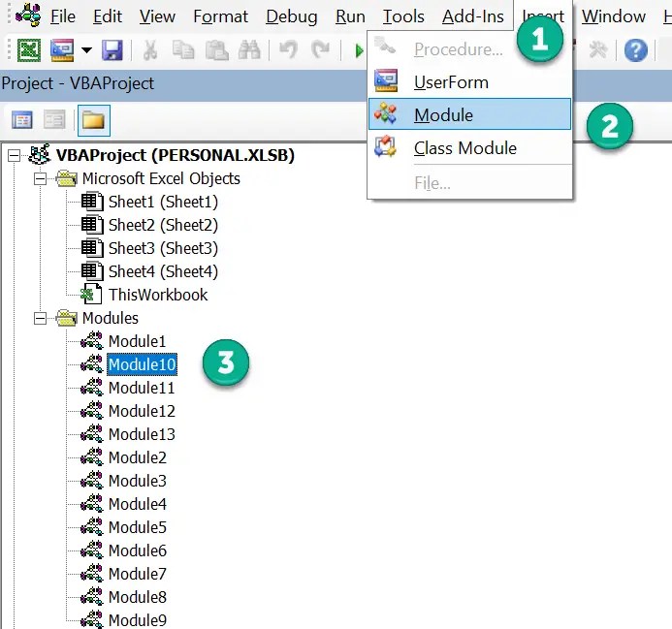672x629 pixels.
Task: Click the UserForm icon in Insert menu
Action: [386, 80]
